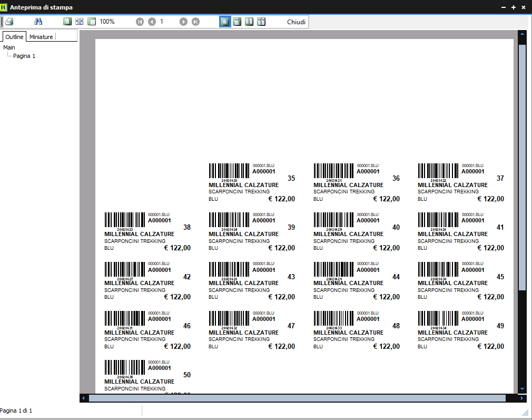Select multi-page grid view mode
This screenshot has height=420, width=532.
tap(261, 22)
